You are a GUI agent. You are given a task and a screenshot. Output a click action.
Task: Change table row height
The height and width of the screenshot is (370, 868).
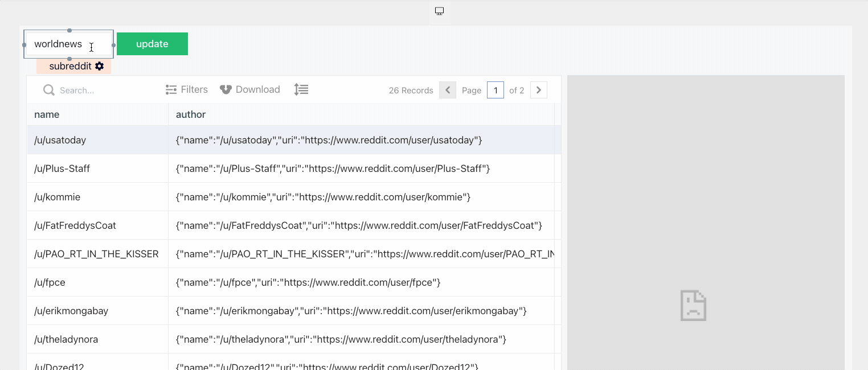coord(301,89)
